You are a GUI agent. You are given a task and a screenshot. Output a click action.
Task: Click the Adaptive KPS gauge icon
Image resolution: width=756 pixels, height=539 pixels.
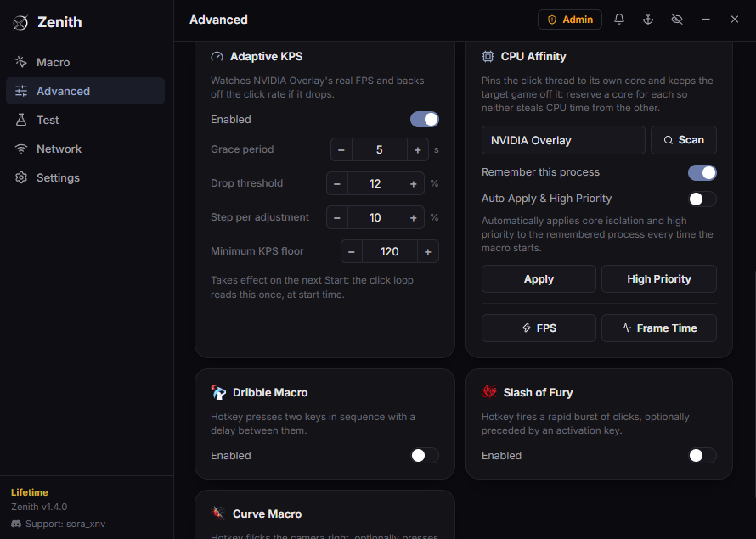point(217,57)
